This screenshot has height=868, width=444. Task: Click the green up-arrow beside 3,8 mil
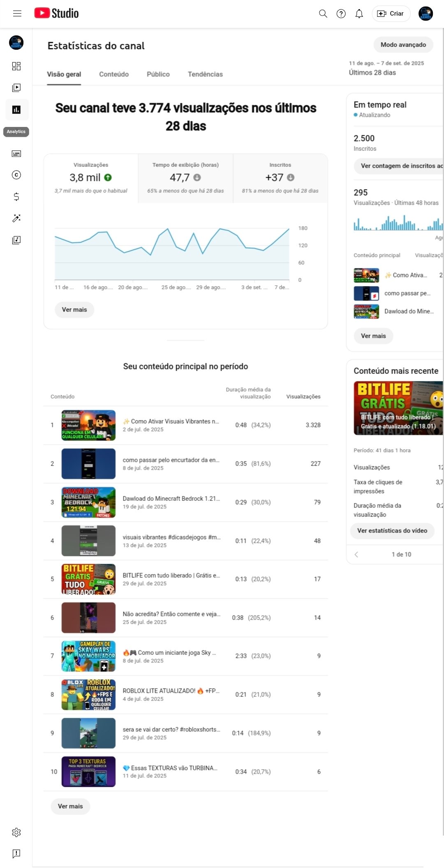click(108, 177)
